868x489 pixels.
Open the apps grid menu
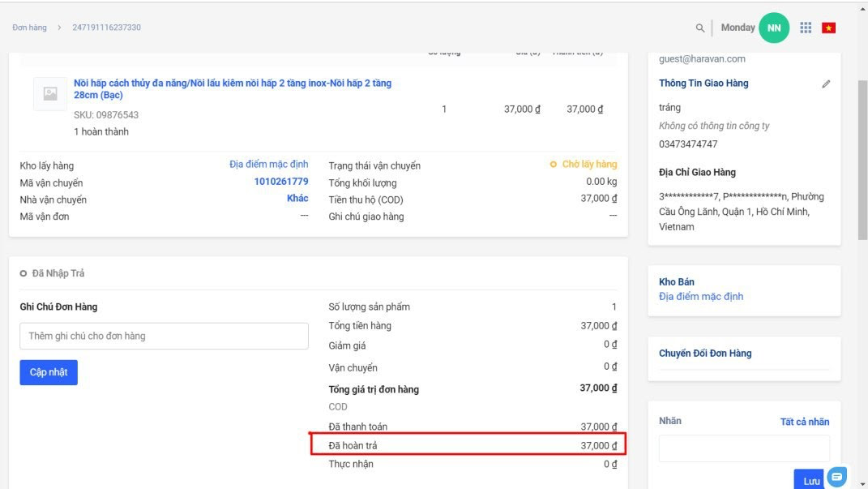point(806,28)
